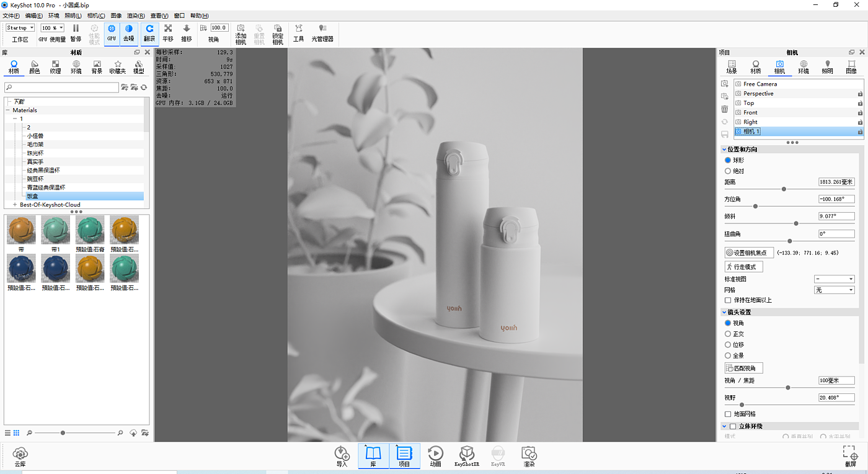
Task: Open the grid (网格) dropdown
Action: pyautogui.click(x=834, y=290)
